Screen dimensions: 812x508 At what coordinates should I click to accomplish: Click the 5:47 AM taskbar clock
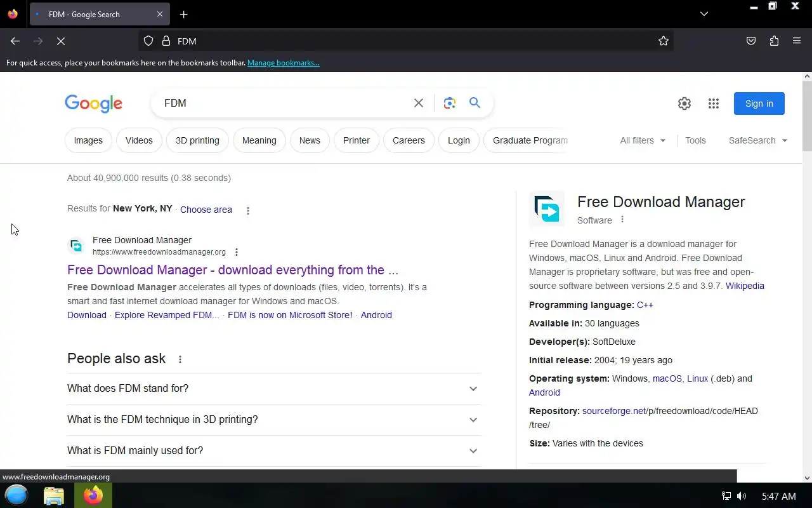pyautogui.click(x=779, y=496)
